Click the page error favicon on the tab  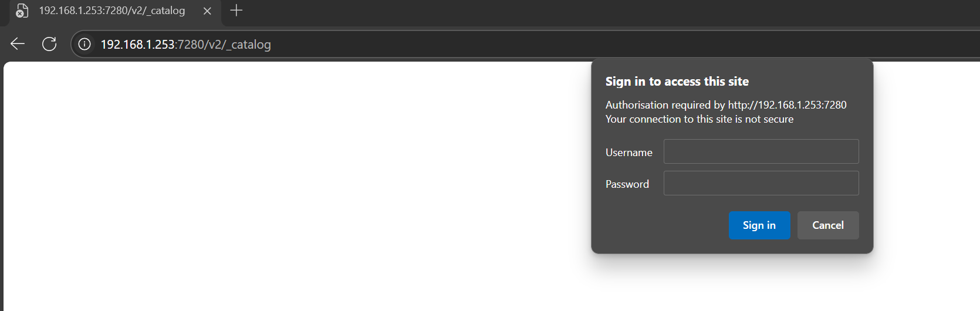pyautogui.click(x=22, y=11)
